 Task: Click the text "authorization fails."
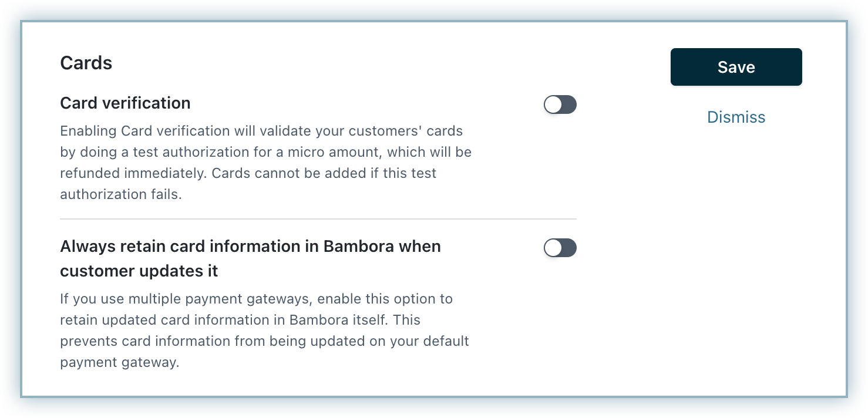121,194
